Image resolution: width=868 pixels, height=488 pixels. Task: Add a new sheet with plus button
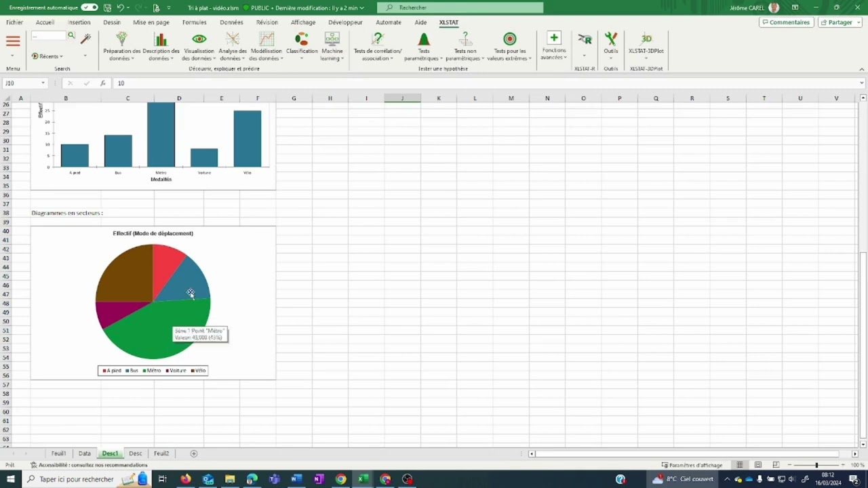point(194,453)
